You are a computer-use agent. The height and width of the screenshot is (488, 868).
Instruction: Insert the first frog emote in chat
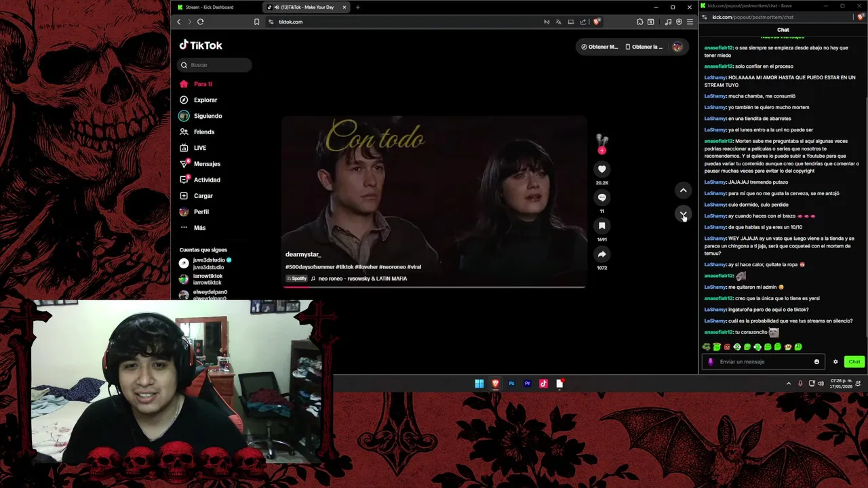tap(707, 347)
